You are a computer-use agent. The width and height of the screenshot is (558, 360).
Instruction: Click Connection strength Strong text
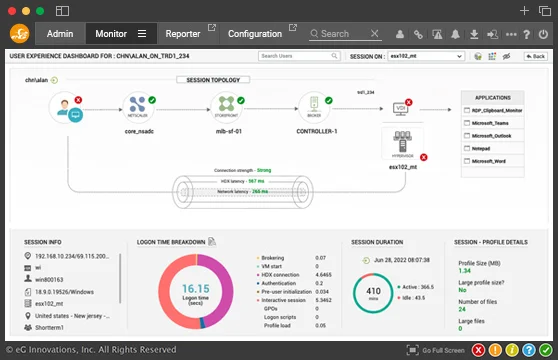pyautogui.click(x=264, y=170)
